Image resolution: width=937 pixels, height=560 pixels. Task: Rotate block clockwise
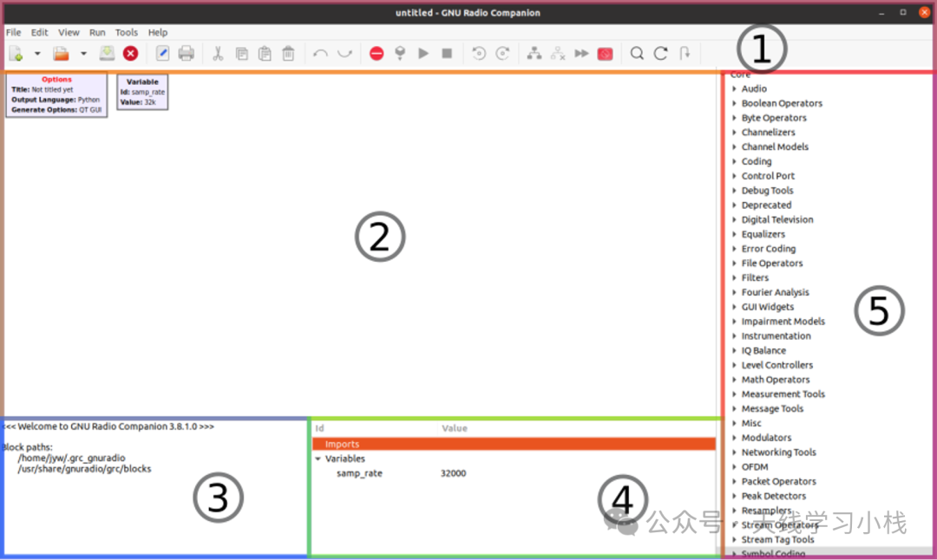pyautogui.click(x=503, y=54)
